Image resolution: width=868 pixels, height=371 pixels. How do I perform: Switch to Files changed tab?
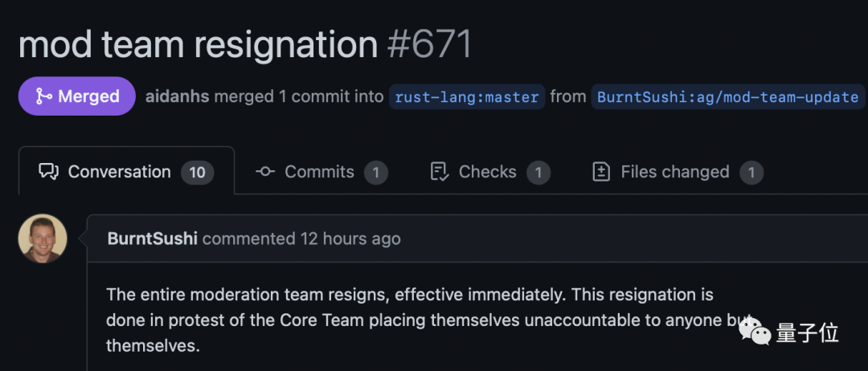tap(674, 172)
